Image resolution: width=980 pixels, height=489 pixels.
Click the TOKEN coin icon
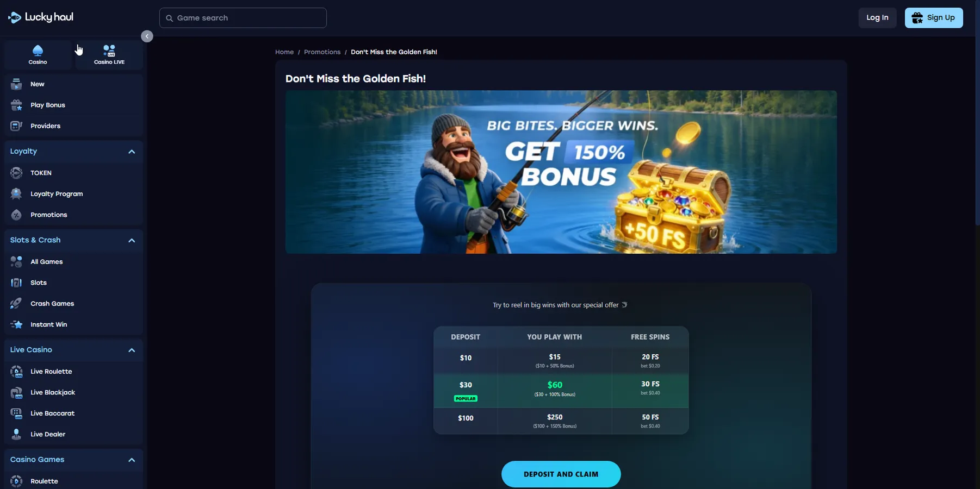[x=16, y=173]
